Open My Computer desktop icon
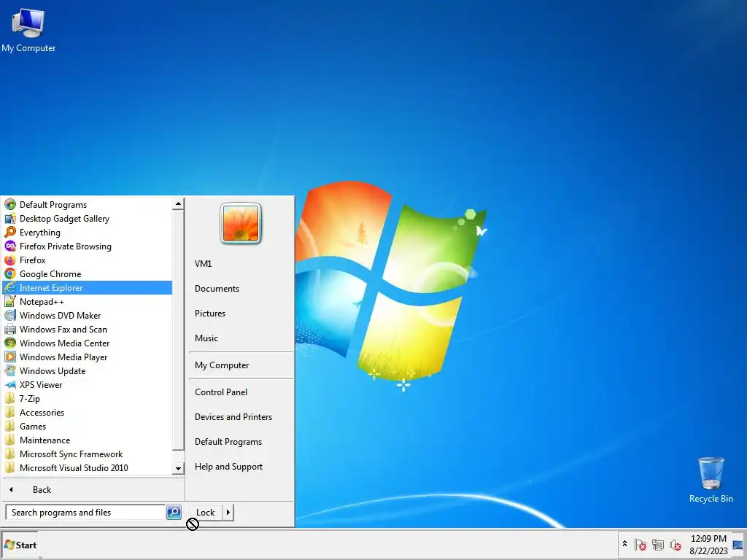The height and width of the screenshot is (560, 747). click(x=28, y=29)
